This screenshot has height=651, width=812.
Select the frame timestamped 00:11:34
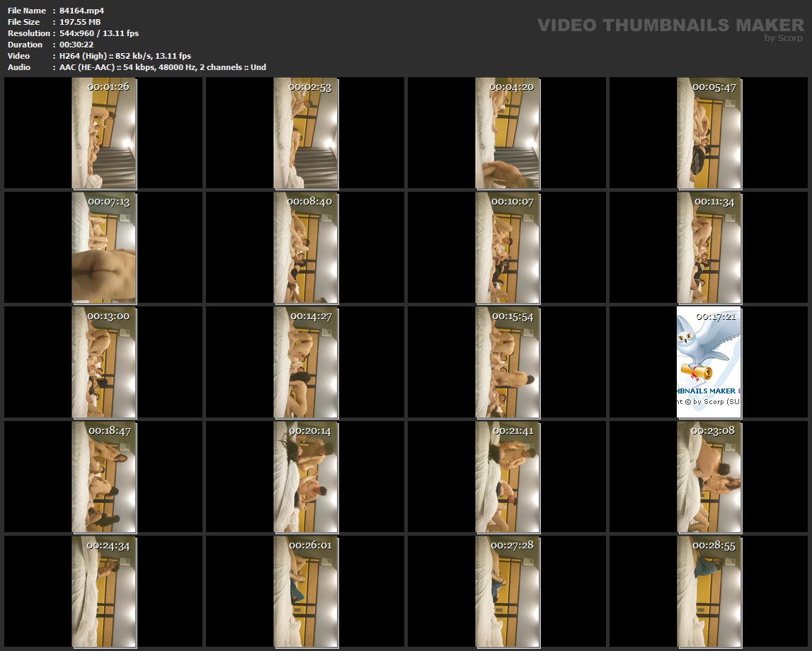[x=709, y=248]
